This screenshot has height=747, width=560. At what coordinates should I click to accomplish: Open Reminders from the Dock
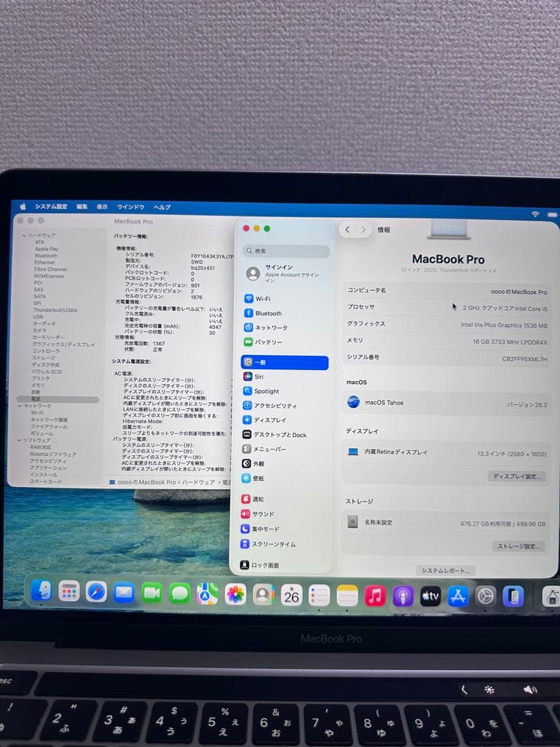319,596
